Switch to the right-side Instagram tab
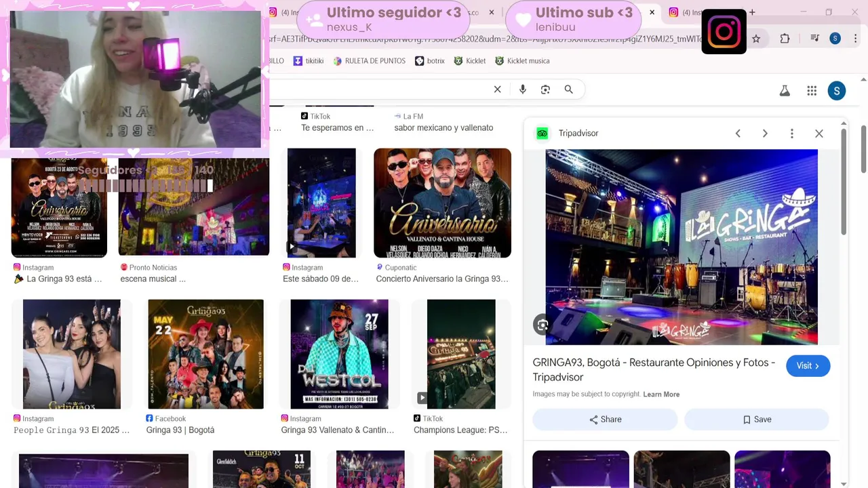This screenshot has width=868, height=488. click(685, 12)
